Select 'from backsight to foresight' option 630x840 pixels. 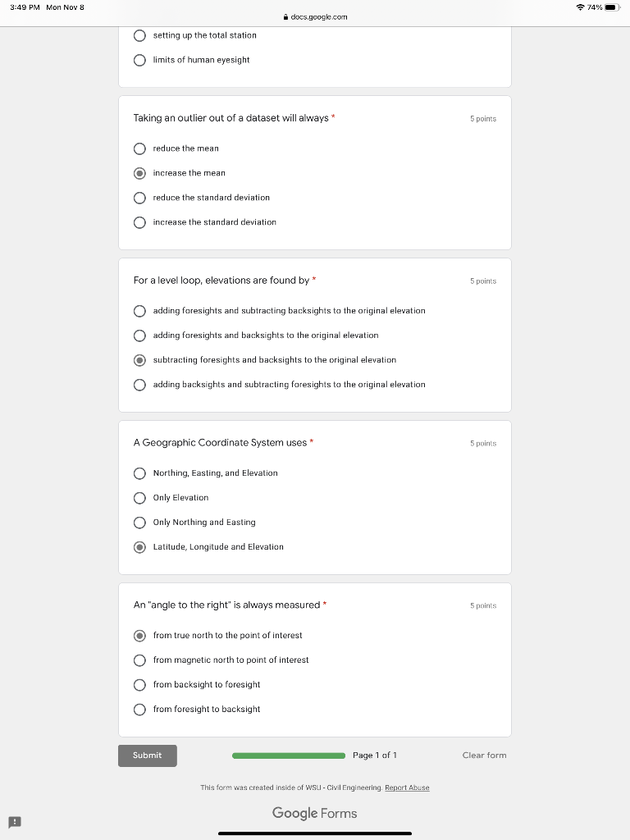coord(139,685)
